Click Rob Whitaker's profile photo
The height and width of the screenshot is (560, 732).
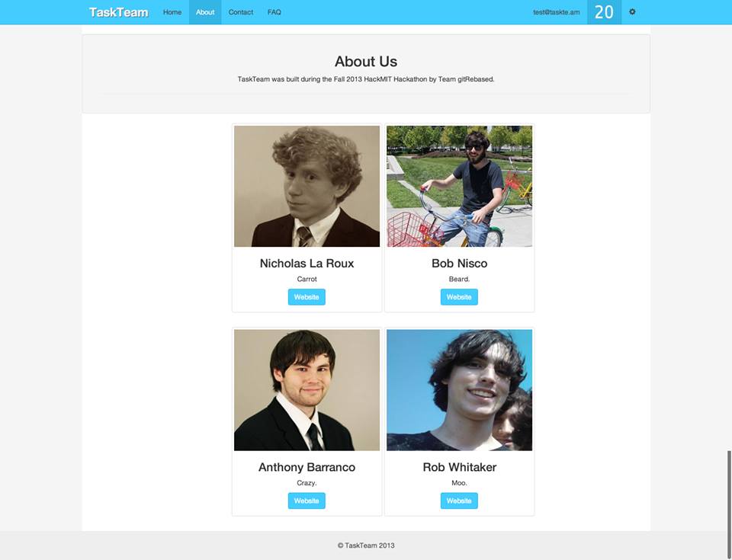coord(459,390)
